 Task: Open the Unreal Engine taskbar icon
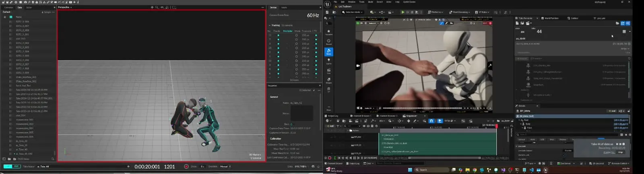(x=545, y=170)
